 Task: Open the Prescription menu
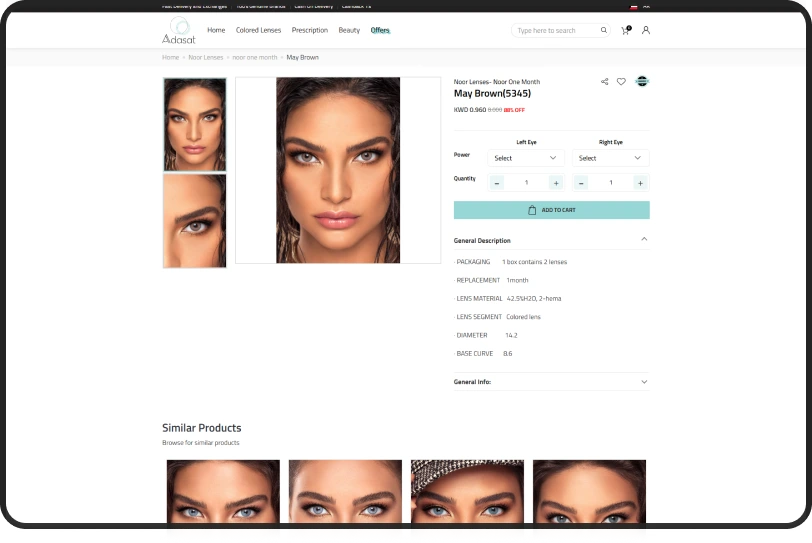(310, 30)
